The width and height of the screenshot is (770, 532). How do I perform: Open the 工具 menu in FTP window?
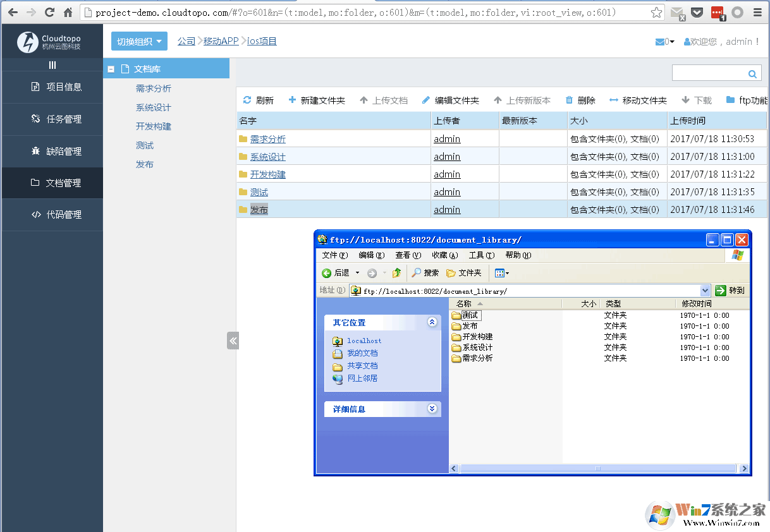481,255
